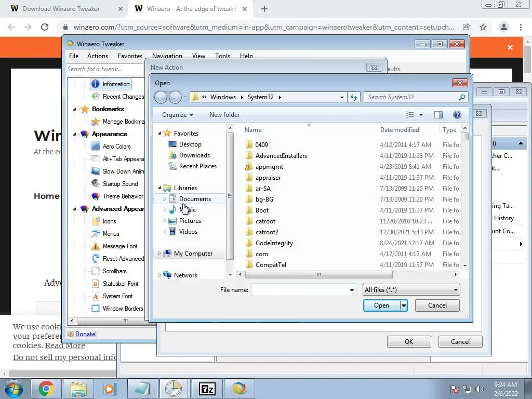
Task: Click the Open button's split arrow
Action: [404, 305]
